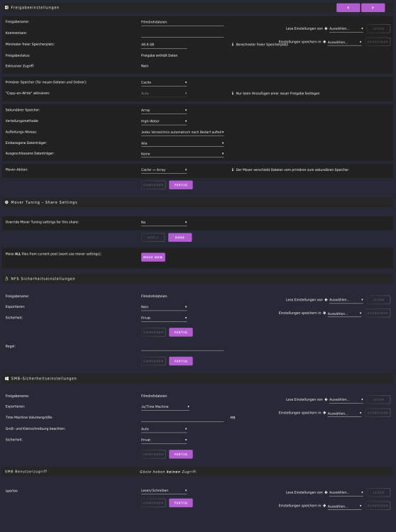Open SMB section Einstellungen speichern in dropdown
Viewport: 396px width, 532px height.
pos(344,414)
